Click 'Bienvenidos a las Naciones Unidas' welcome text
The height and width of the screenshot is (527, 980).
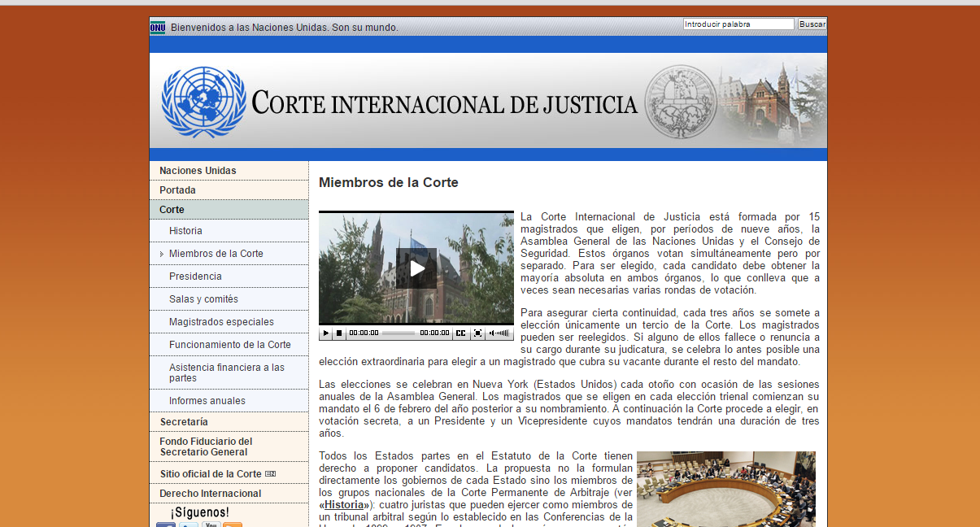[285, 28]
